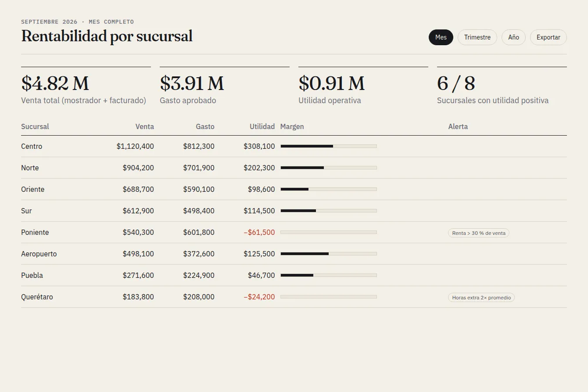
Task: Click the 6 / 8 sucursales positivas card
Action: coord(502,86)
